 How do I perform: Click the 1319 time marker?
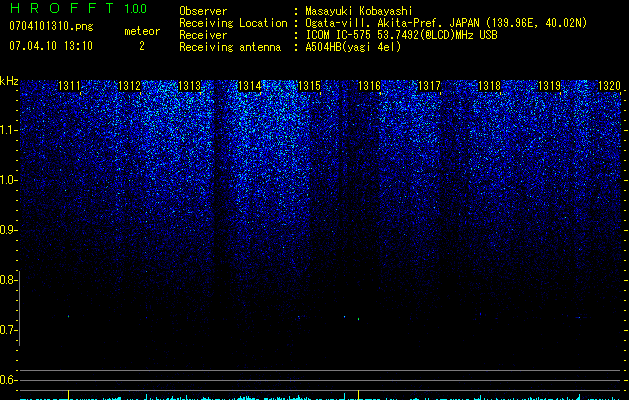click(x=549, y=86)
